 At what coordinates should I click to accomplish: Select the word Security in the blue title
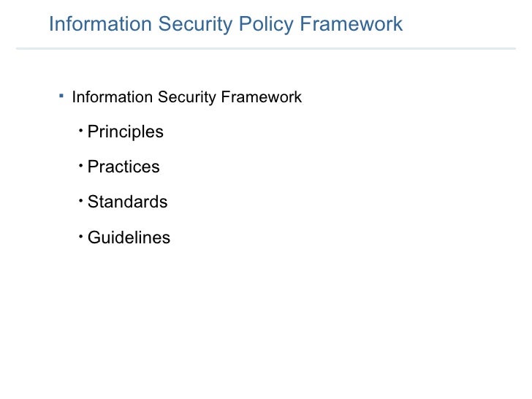coord(195,24)
